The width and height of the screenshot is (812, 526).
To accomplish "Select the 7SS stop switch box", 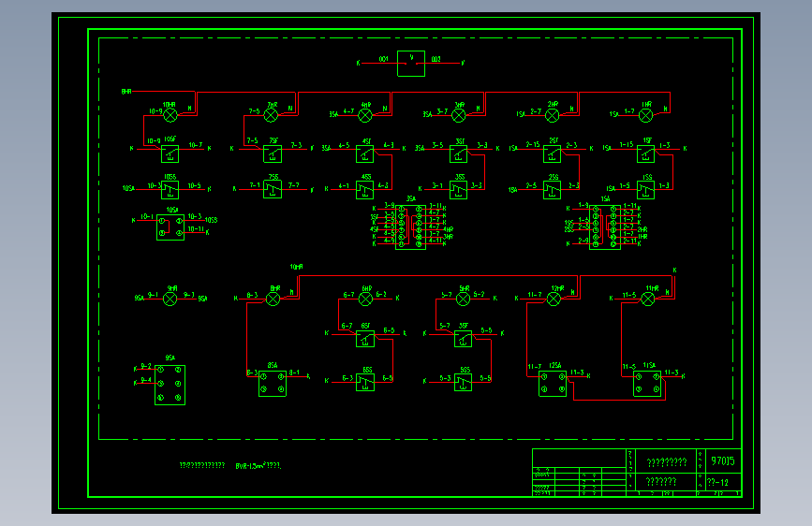I will pos(273,189).
